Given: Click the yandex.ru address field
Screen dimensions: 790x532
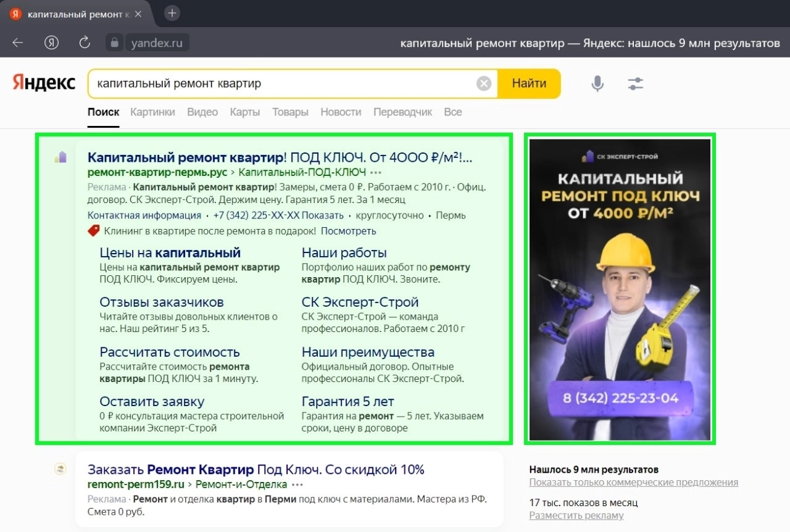Looking at the screenshot, I should pyautogui.click(x=157, y=43).
